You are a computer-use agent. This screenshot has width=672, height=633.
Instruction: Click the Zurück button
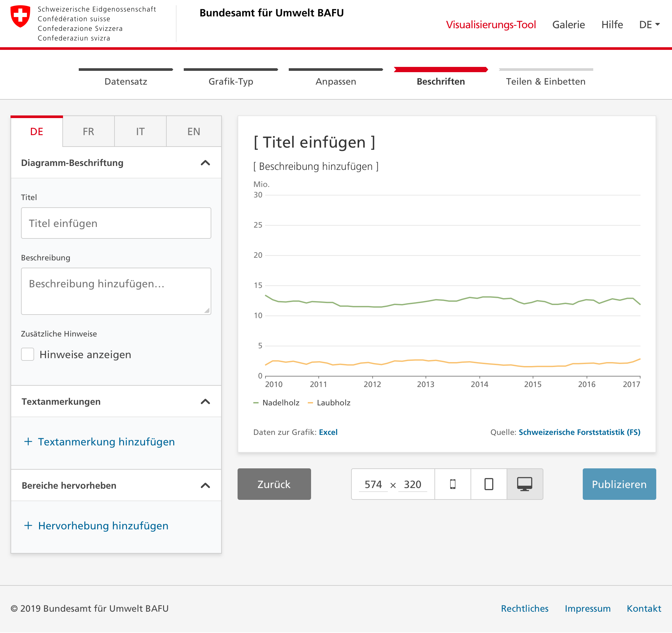[274, 484]
